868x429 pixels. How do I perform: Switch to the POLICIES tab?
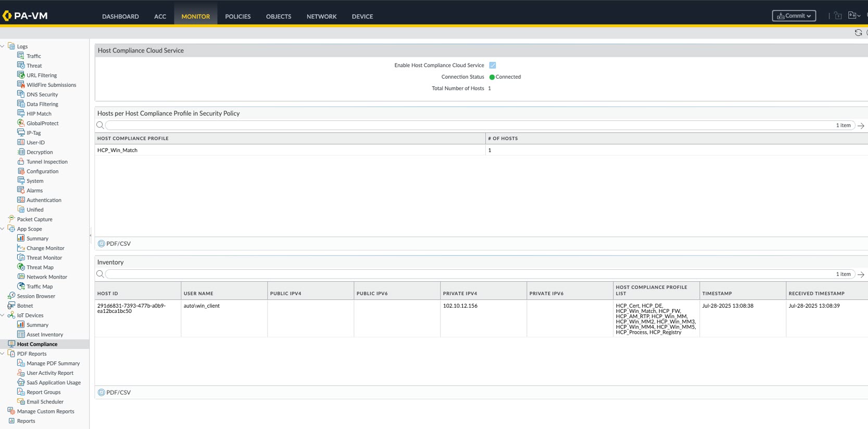[237, 17]
